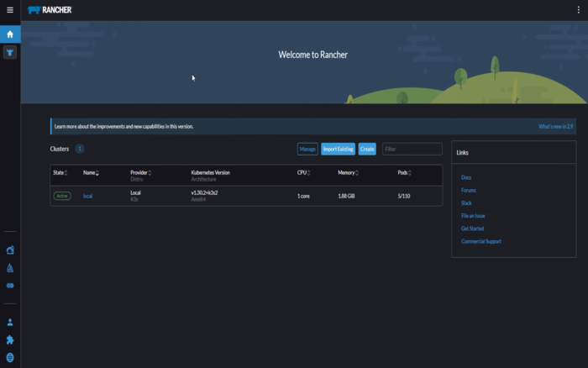Open Global Settings globe icon
The image size is (588, 368).
point(10,357)
